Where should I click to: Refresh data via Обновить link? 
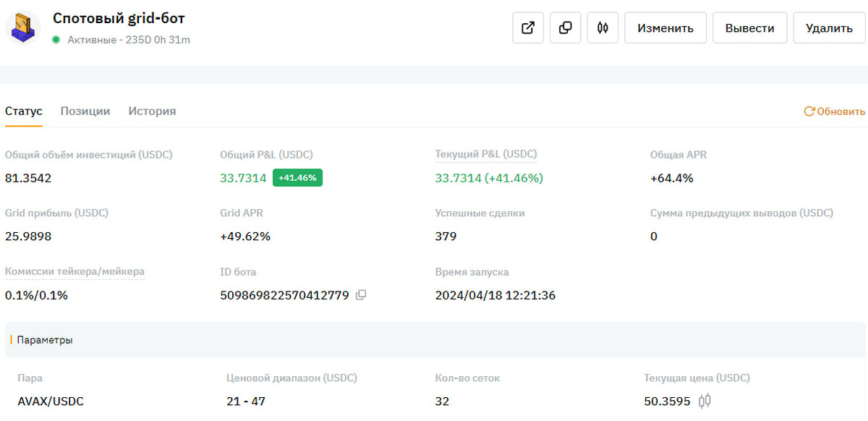834,111
